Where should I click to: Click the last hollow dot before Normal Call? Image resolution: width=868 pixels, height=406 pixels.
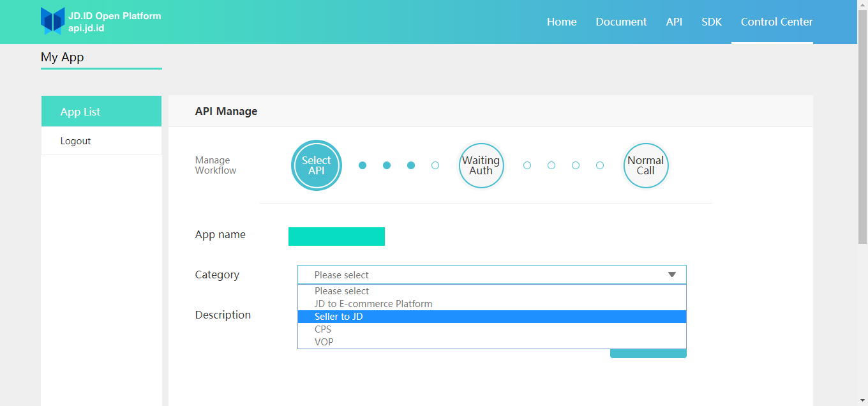click(600, 165)
